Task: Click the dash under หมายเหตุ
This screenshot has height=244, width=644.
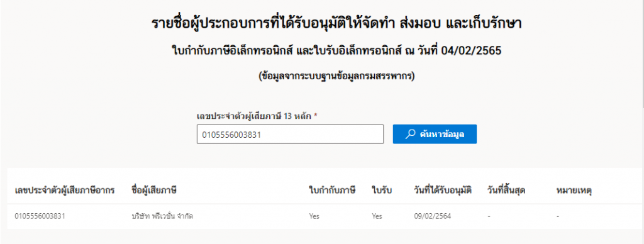Action: tap(558, 216)
